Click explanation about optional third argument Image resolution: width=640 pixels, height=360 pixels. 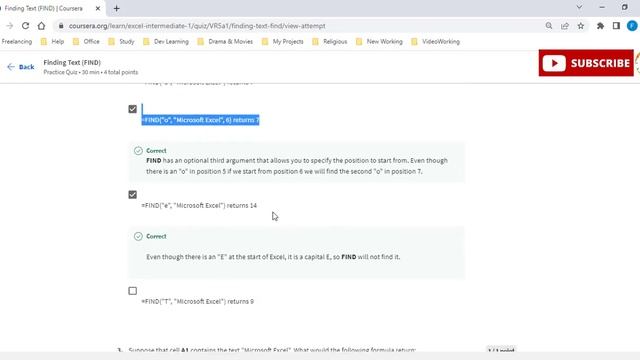click(x=297, y=166)
